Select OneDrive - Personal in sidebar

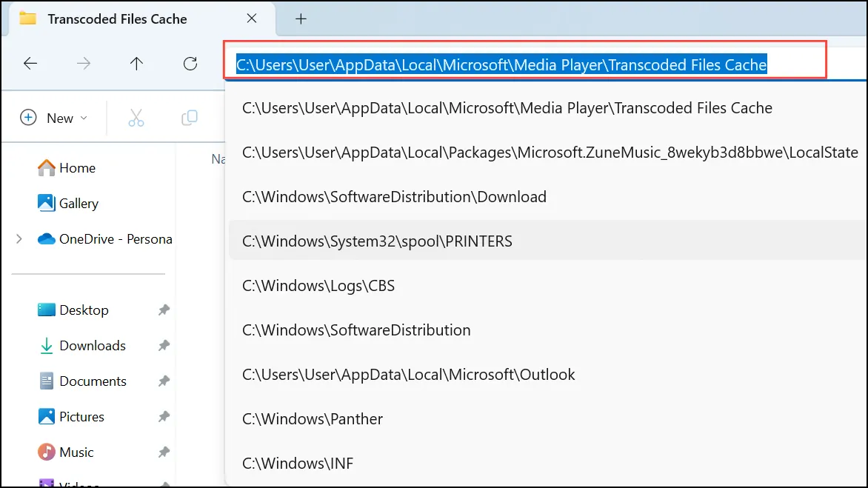point(105,239)
